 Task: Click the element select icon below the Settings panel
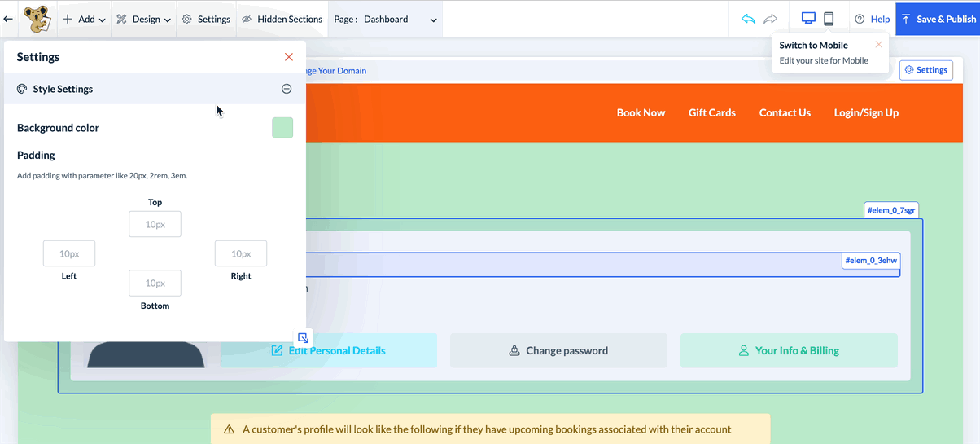coord(303,338)
